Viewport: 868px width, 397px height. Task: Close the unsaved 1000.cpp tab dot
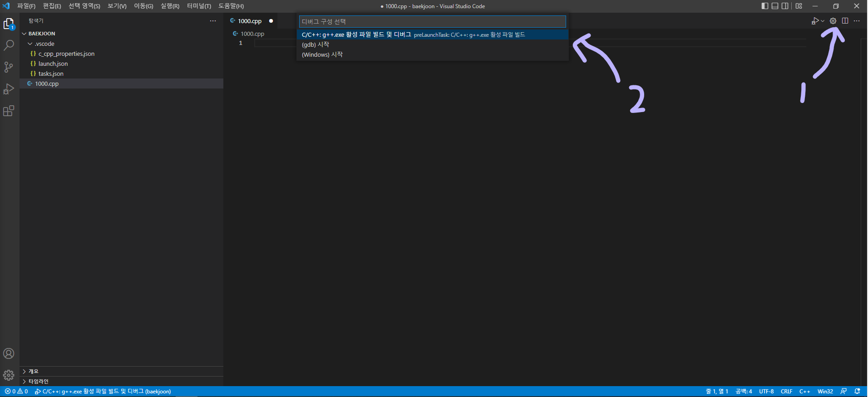pos(271,21)
